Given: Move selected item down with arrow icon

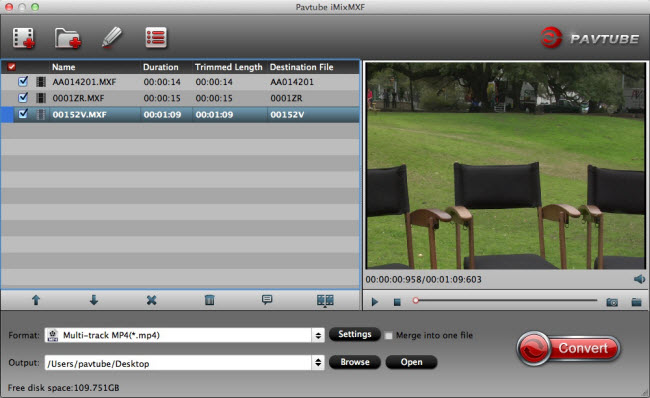Looking at the screenshot, I should 94,300.
